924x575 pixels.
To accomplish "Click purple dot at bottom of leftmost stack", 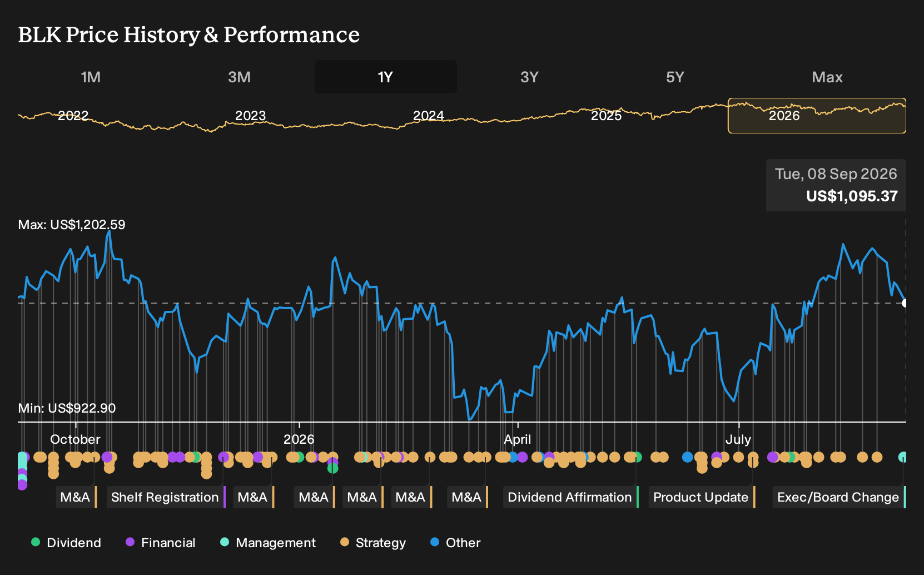I will [22, 485].
